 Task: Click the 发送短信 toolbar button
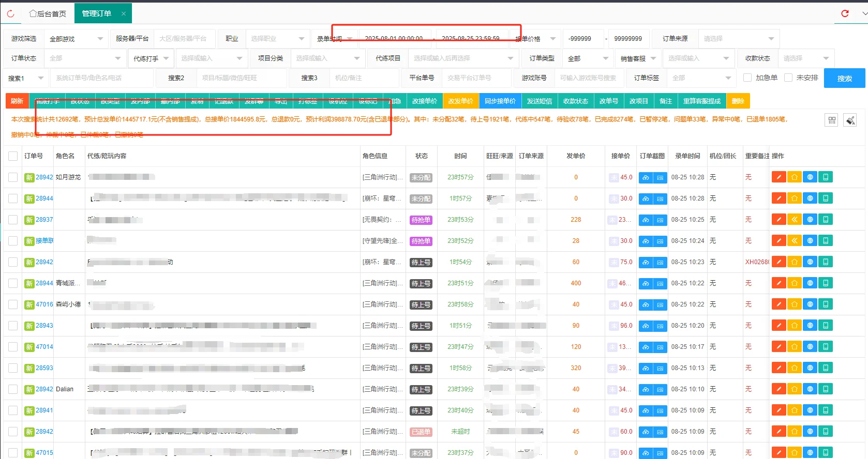(540, 101)
